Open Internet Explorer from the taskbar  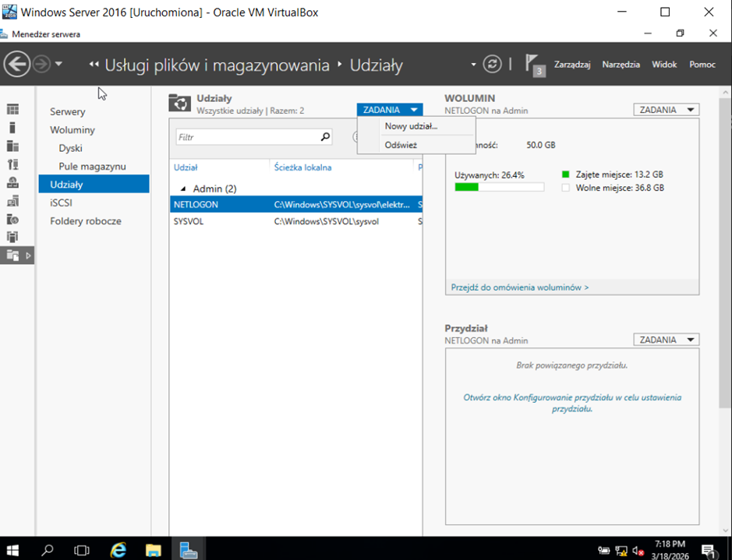pyautogui.click(x=118, y=550)
